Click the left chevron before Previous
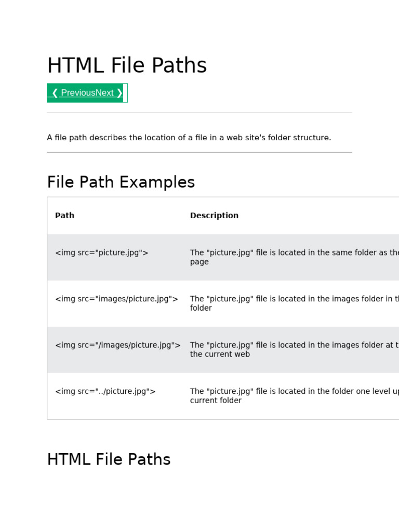The height and width of the screenshot is (532, 399). point(55,93)
